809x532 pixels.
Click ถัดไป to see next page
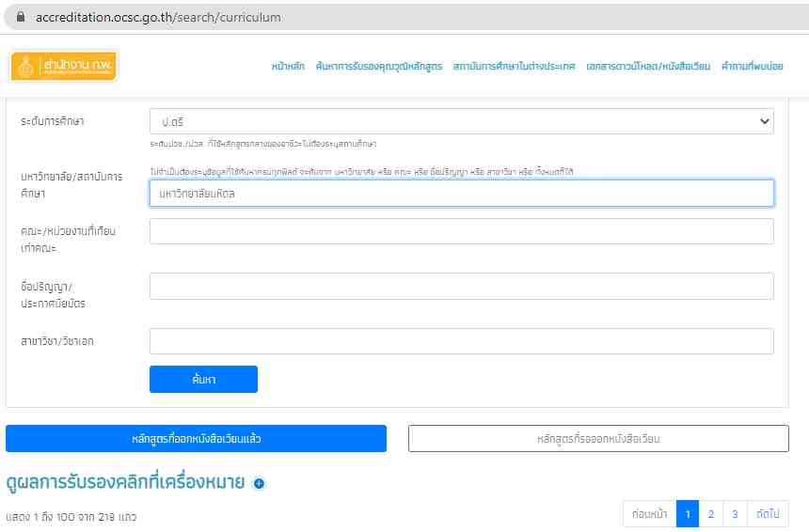[x=768, y=514]
